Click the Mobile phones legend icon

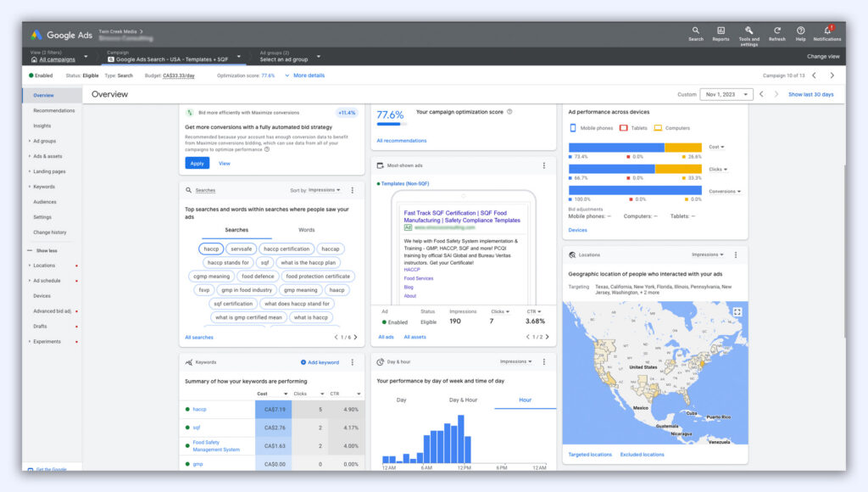pyautogui.click(x=573, y=128)
